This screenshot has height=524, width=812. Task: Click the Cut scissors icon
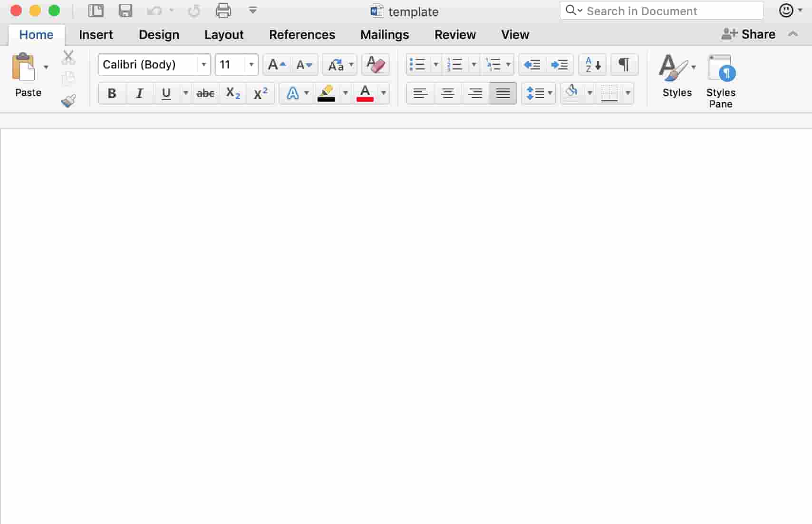point(68,58)
